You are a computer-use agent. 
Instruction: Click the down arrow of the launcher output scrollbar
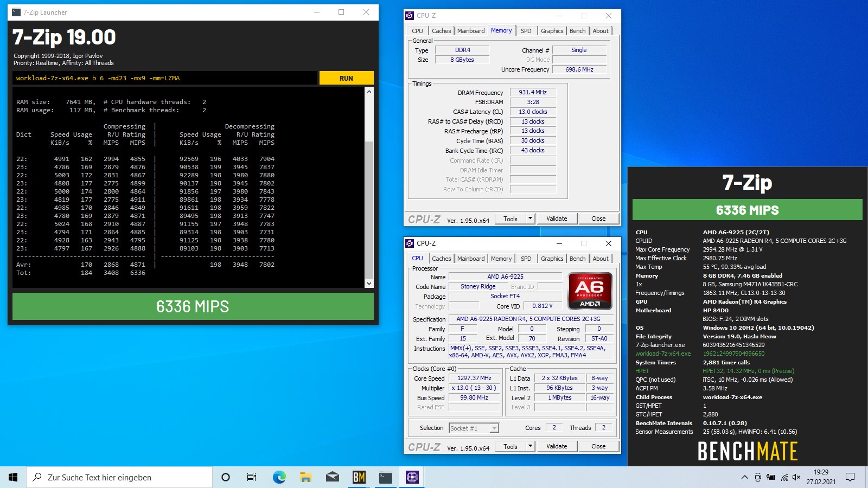pyautogui.click(x=369, y=283)
